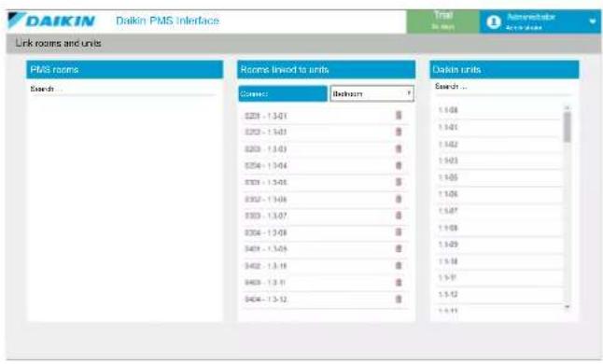Open the Daikin PMS Interface title link
Screen dimensions: 603x364
pyautogui.click(x=167, y=21)
